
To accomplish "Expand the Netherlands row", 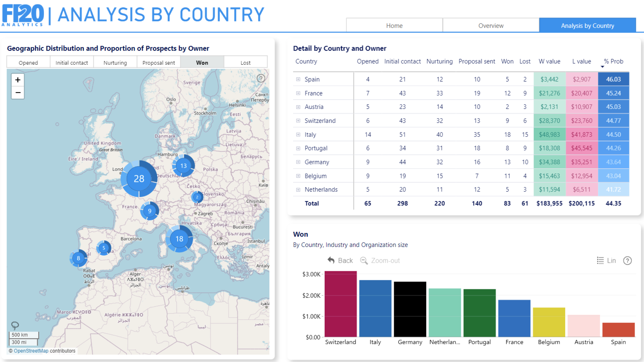I will tap(298, 190).
